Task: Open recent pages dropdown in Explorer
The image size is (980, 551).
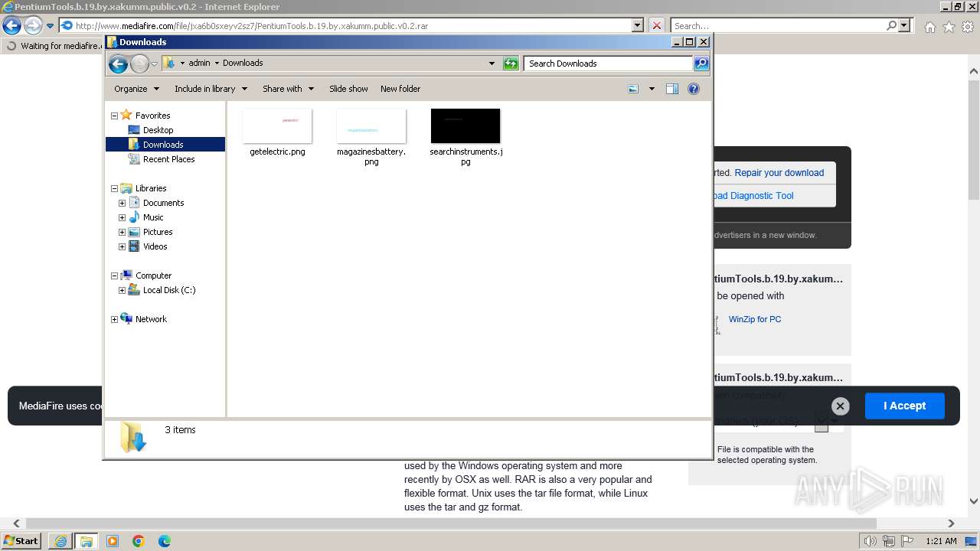Action: 154,64
